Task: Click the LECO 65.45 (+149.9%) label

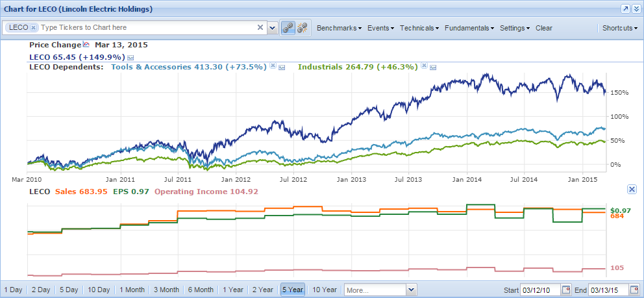Action: coord(77,57)
